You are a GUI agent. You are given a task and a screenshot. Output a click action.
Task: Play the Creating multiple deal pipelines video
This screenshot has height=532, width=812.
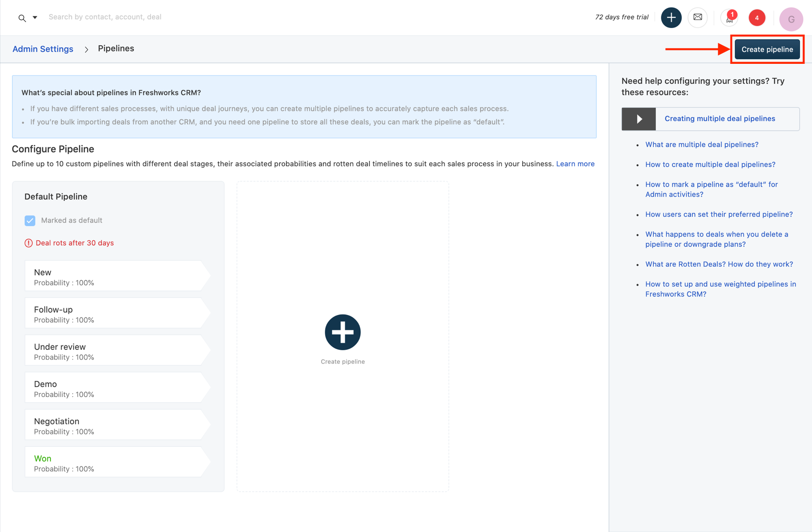point(639,119)
